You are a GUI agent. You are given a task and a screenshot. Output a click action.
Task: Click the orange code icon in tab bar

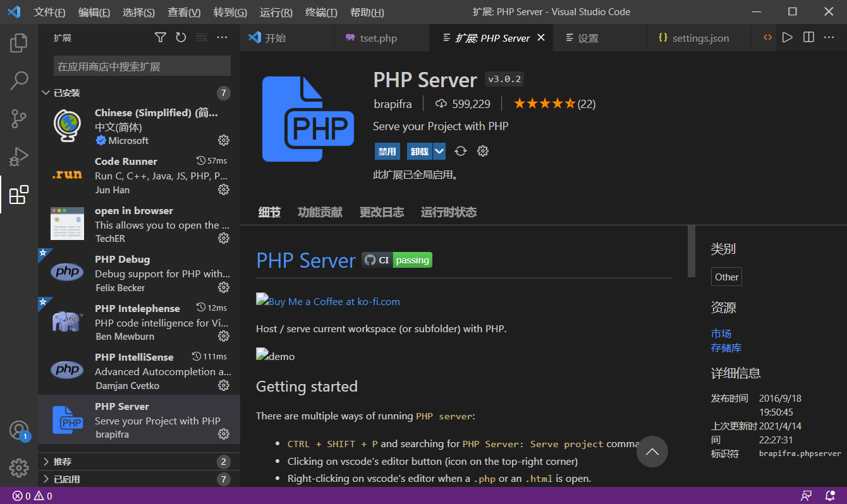767,38
